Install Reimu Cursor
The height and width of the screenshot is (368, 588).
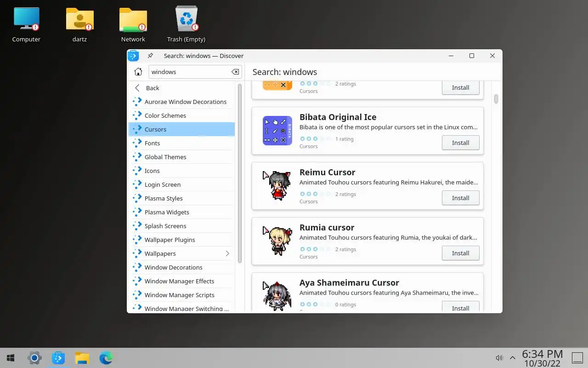click(x=460, y=198)
